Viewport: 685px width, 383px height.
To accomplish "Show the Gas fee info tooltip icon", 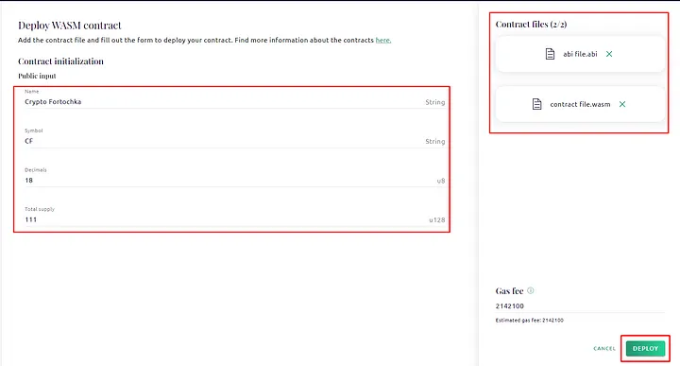I will click(x=530, y=290).
